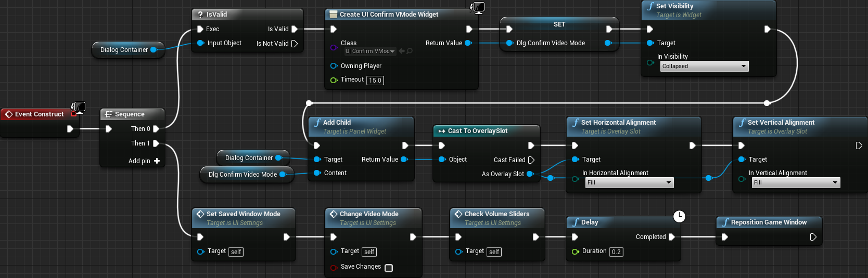This screenshot has width=868, height=278.
Task: Click the Add Child Content pin
Action: point(317,173)
